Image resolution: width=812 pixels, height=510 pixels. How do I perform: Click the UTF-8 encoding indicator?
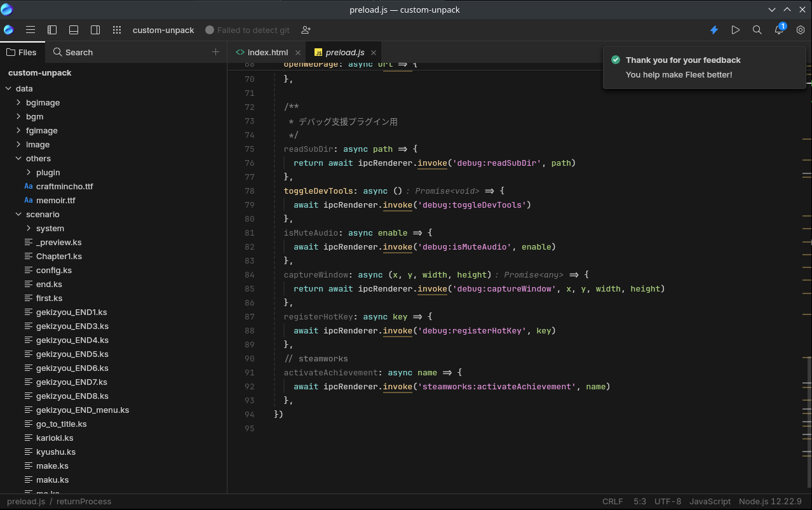tap(667, 501)
